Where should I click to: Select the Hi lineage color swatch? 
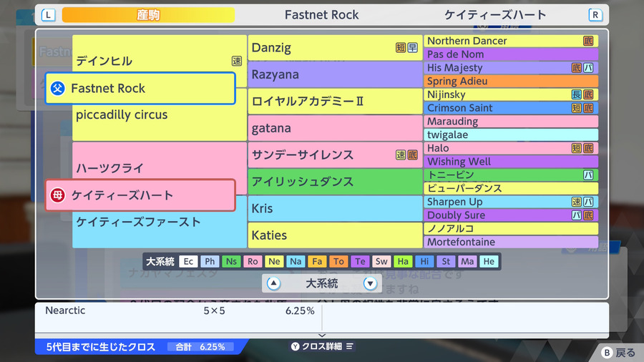coord(424,261)
